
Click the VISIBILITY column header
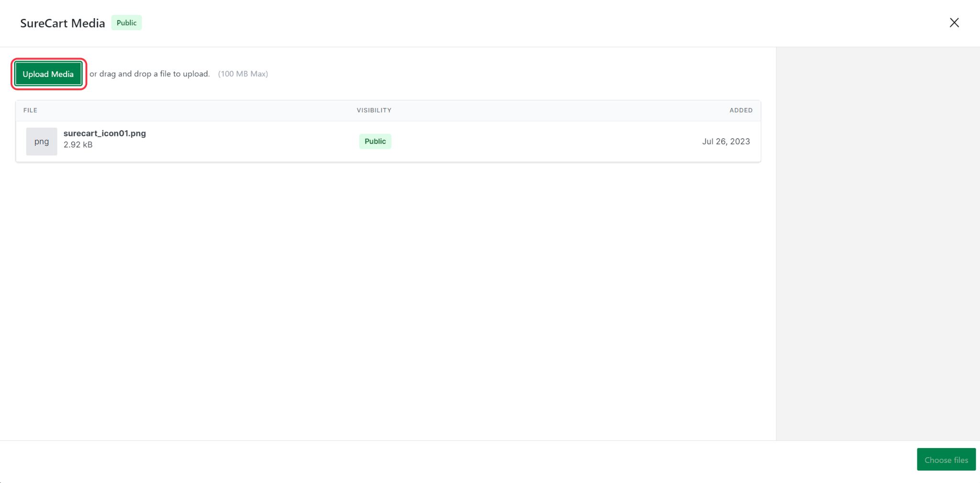click(374, 110)
